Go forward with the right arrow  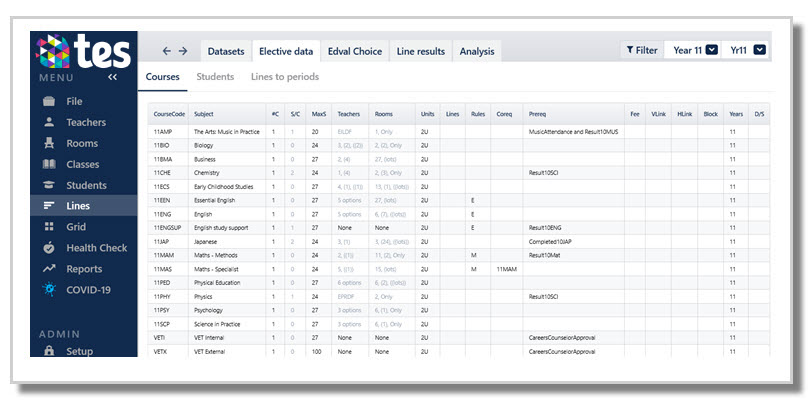[183, 51]
